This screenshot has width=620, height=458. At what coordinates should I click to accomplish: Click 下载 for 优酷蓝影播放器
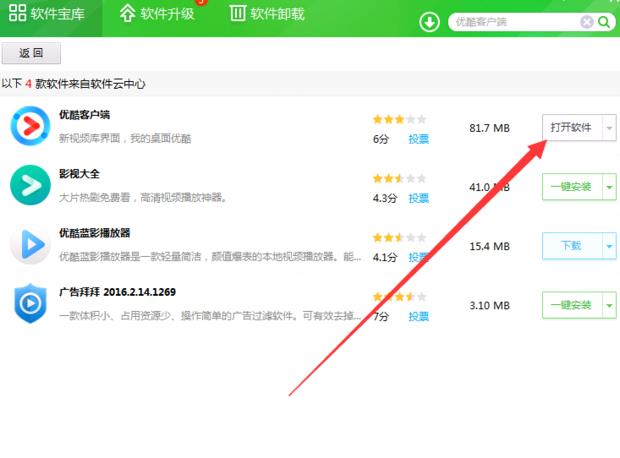572,246
